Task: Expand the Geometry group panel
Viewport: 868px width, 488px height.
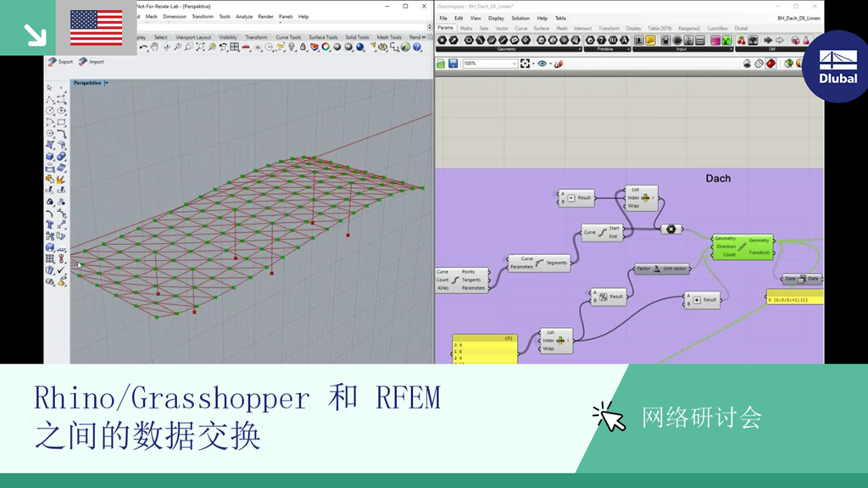Action: pyautogui.click(x=580, y=49)
